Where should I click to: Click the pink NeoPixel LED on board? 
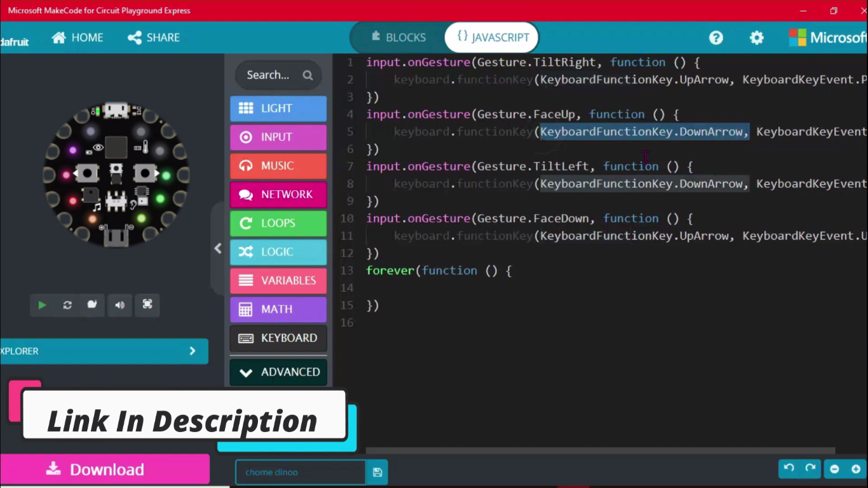[66, 175]
